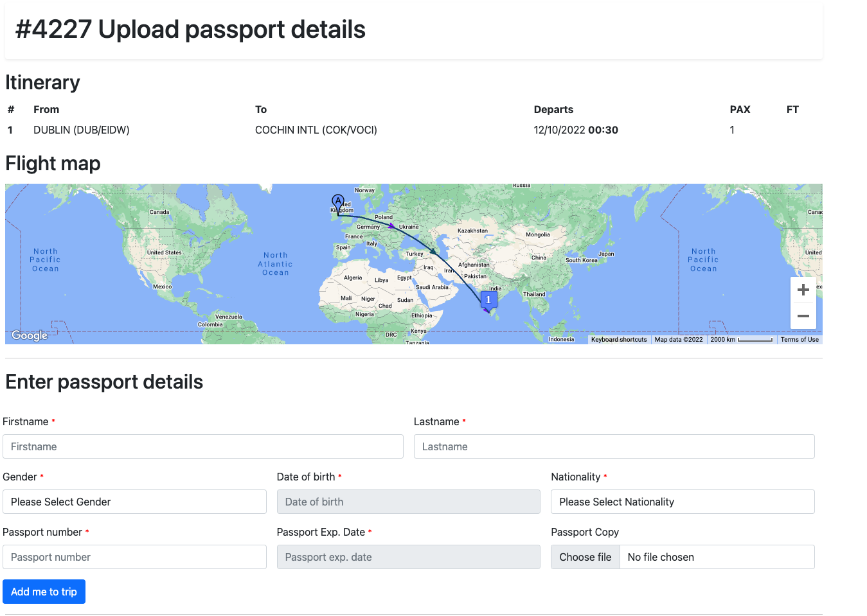Viewport: 867px width, 616px height.
Task: Open map Keyboard shortcuts
Action: click(x=619, y=340)
